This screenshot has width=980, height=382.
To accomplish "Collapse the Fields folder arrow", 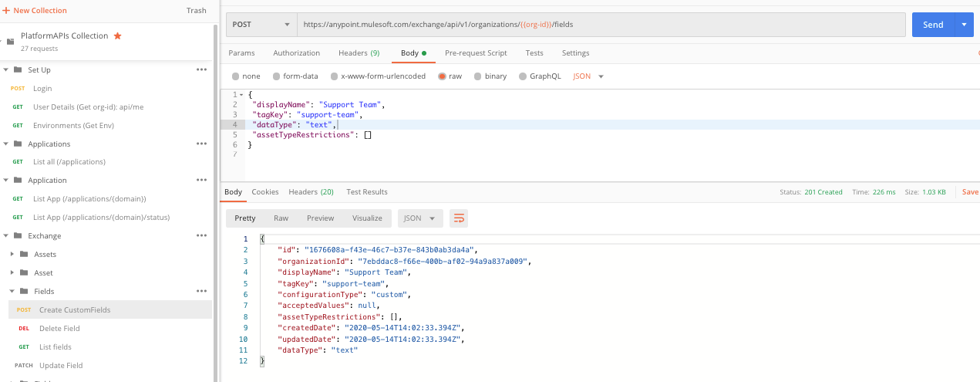I will (x=12, y=291).
